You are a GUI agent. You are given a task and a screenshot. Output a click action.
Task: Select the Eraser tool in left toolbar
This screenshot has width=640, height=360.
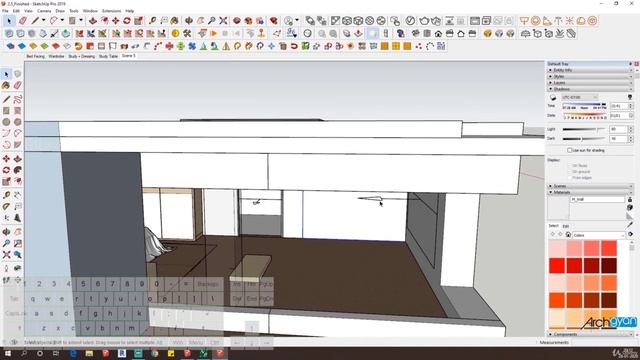pyautogui.click(x=18, y=85)
